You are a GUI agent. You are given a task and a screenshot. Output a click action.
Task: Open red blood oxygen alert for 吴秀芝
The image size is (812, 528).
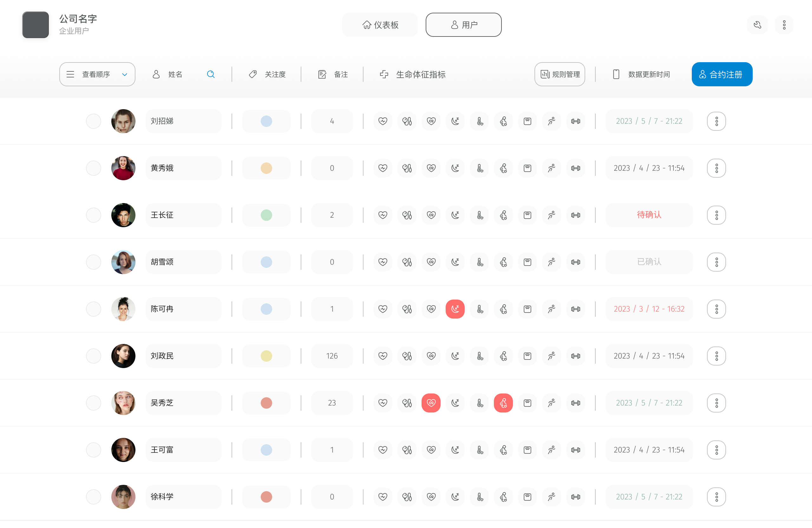pyautogui.click(x=431, y=403)
